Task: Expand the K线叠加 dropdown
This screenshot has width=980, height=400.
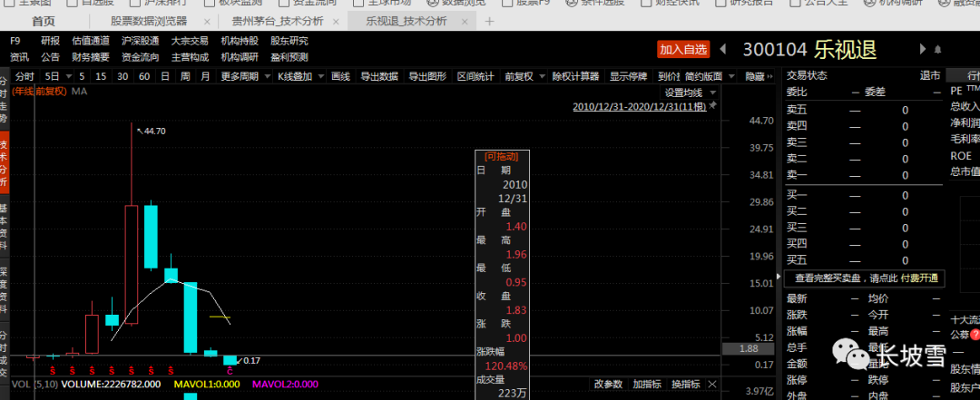Action: 320,76
